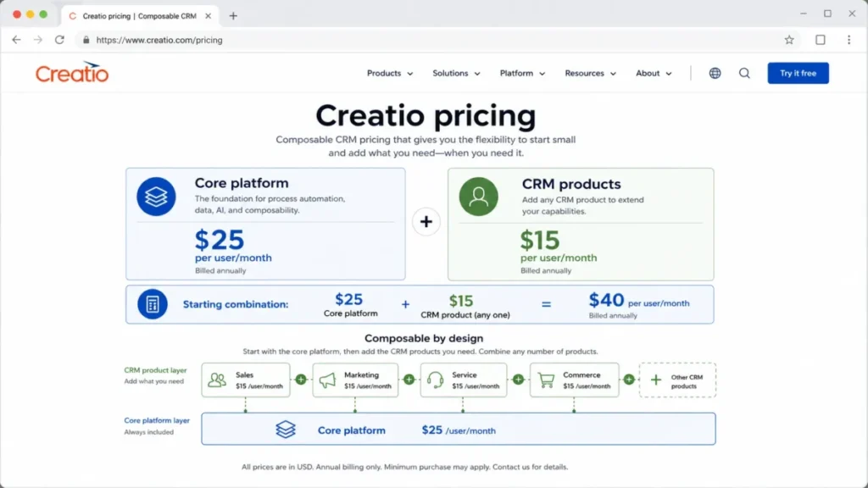Bookmark this page with star icon

tap(789, 40)
